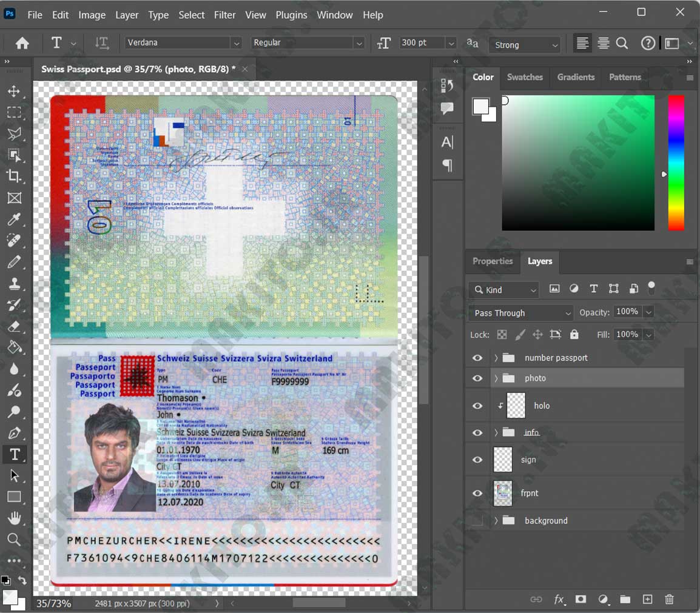Viewport: 700px width, 613px height.
Task: Click the rainbow hue slider strip
Action: pyautogui.click(x=676, y=162)
